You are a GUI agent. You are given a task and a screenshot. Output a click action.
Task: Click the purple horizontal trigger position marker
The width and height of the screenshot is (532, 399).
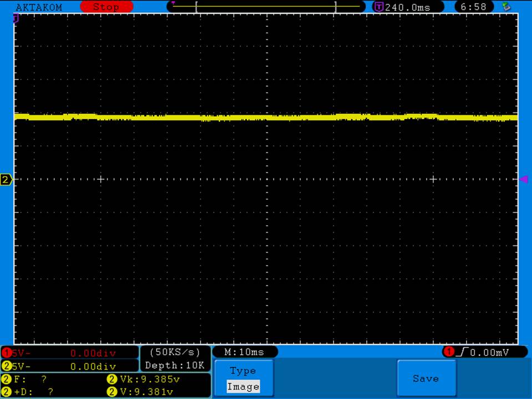(16, 18)
